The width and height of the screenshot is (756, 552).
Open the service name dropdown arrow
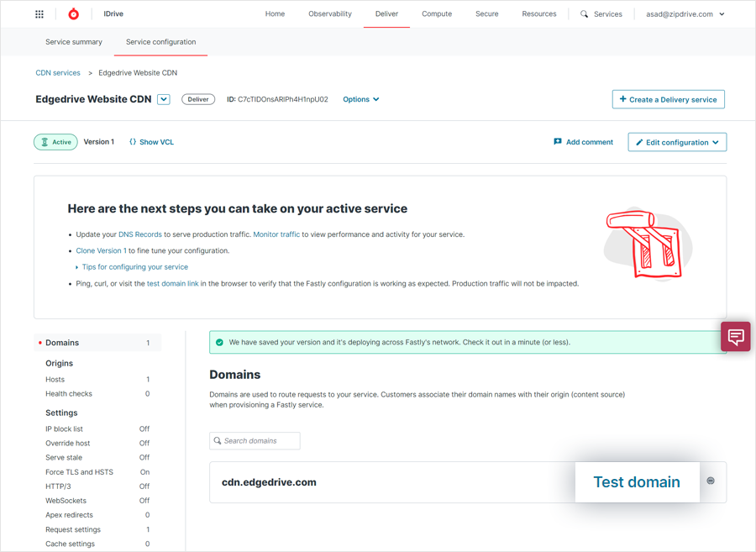click(x=164, y=99)
